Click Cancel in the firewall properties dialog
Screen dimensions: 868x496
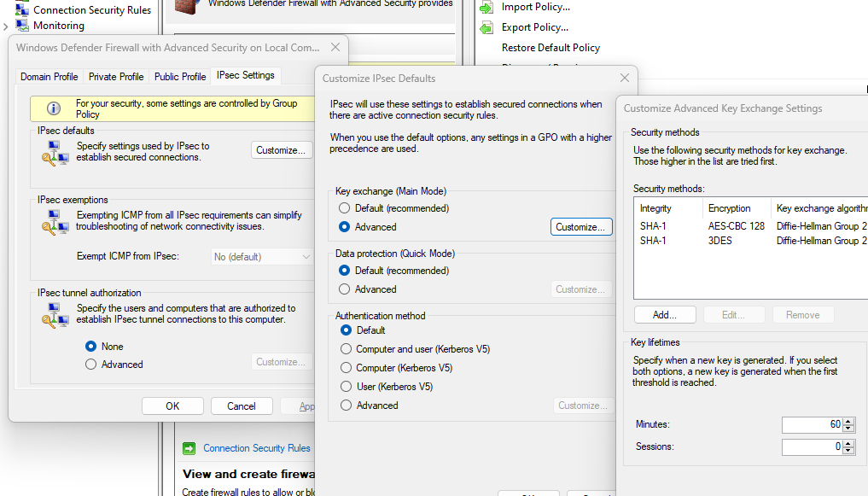click(242, 406)
